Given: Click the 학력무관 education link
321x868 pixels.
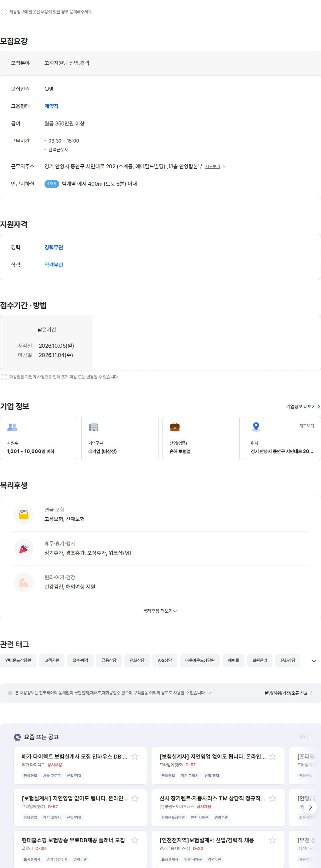Looking at the screenshot, I should (x=54, y=265).
